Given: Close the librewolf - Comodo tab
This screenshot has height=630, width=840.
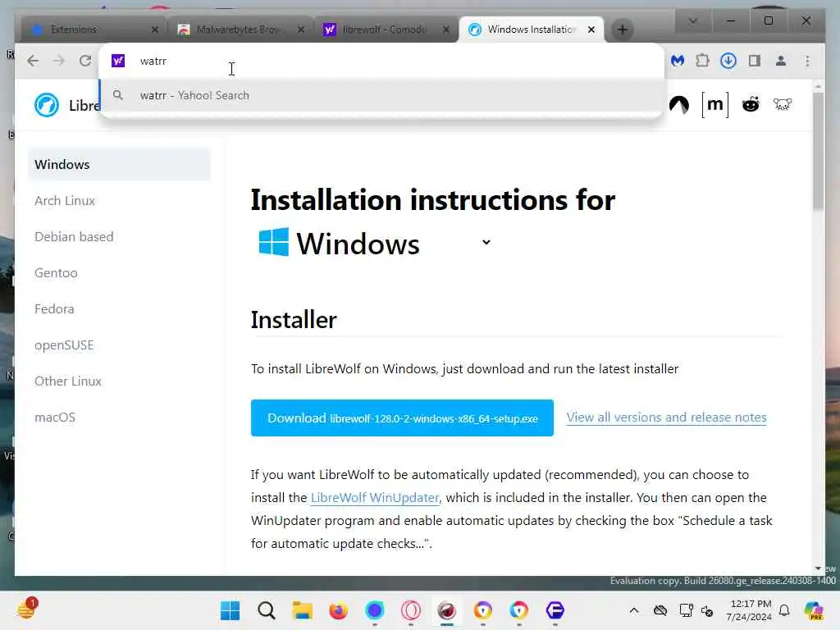Looking at the screenshot, I should pyautogui.click(x=446, y=30).
